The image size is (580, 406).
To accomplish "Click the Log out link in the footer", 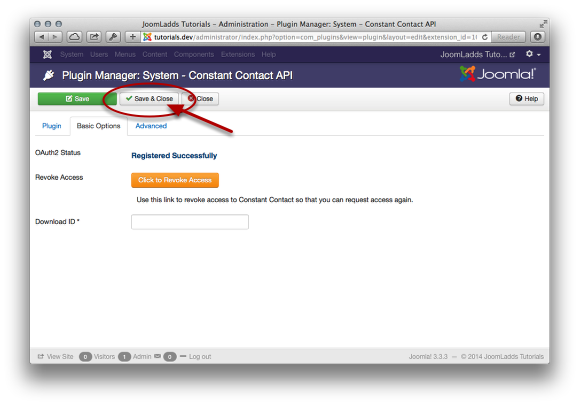I will (x=200, y=356).
